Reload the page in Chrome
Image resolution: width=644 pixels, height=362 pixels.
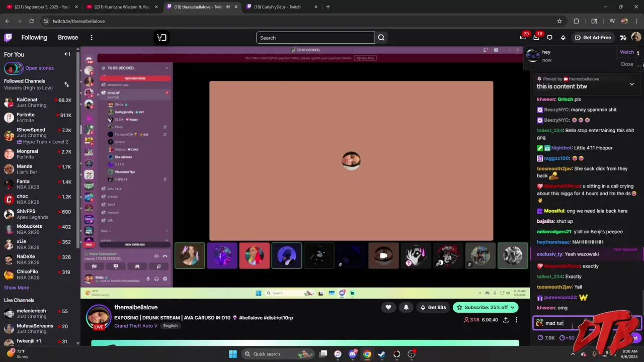pyautogui.click(x=31, y=21)
